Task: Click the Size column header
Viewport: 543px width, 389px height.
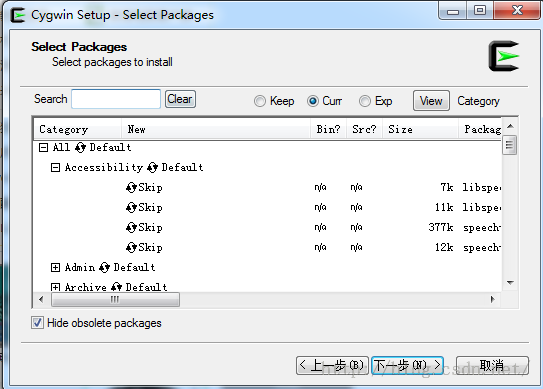Action: 420,130
